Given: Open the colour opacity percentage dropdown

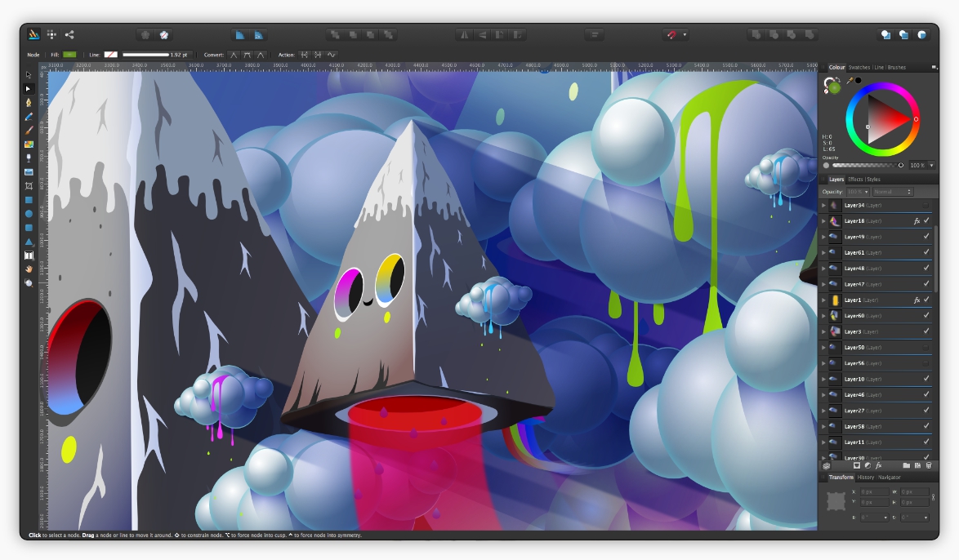Looking at the screenshot, I should (x=930, y=165).
